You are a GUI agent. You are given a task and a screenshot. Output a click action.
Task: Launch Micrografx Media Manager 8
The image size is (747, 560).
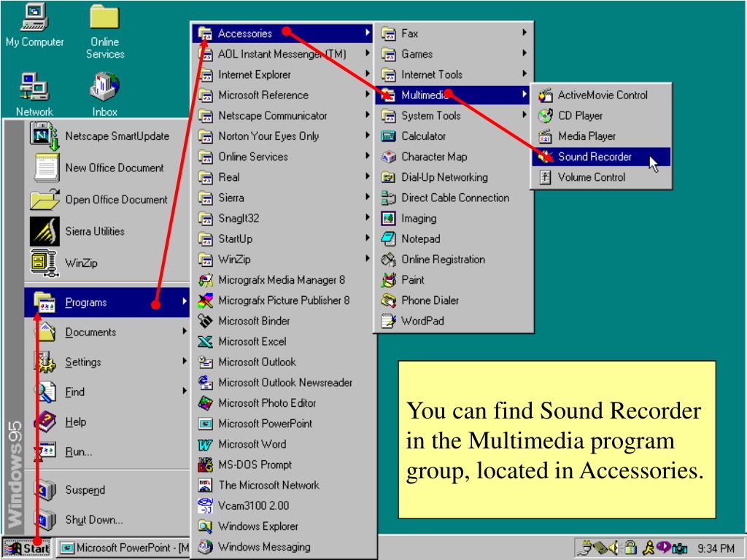coord(282,279)
